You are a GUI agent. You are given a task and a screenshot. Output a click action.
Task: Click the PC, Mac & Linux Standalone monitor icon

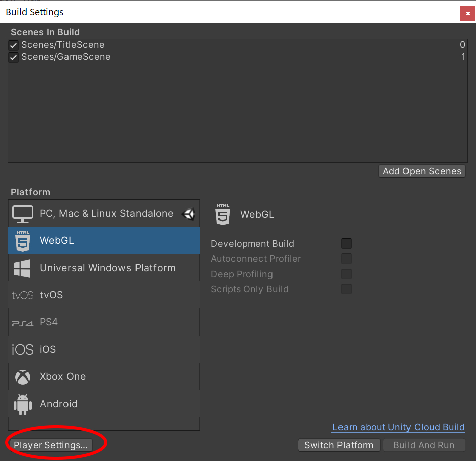pyautogui.click(x=23, y=214)
